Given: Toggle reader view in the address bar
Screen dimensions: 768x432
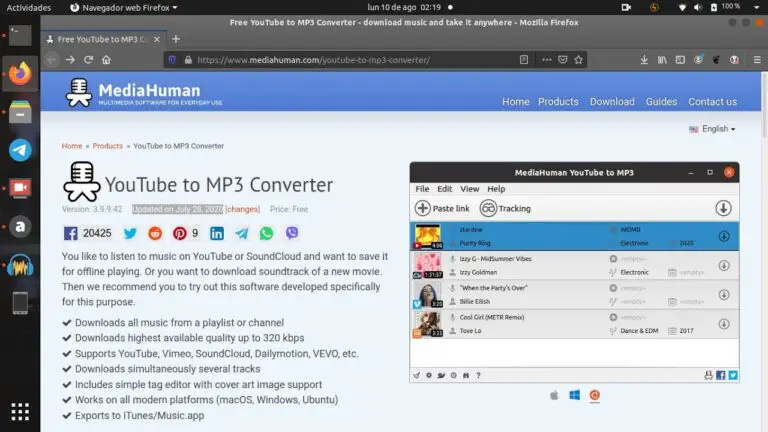Looking at the screenshot, I should pyautogui.click(x=524, y=60).
